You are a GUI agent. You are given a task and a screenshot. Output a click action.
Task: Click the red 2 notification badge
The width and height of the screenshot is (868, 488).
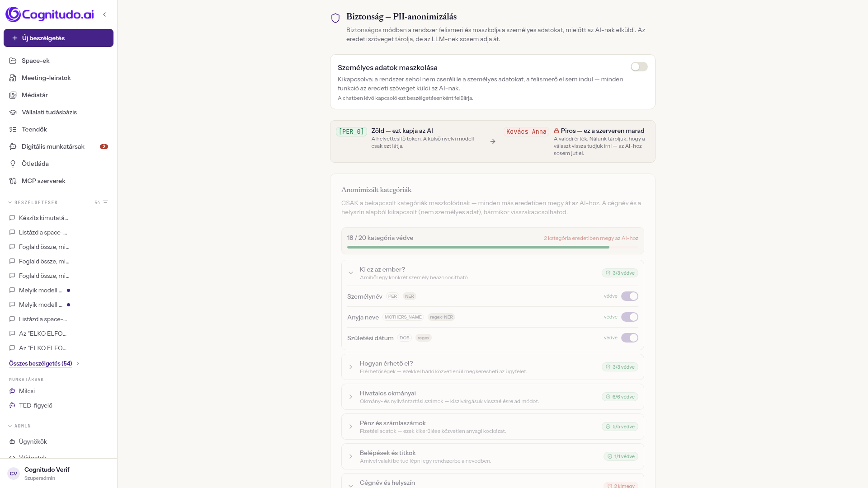click(x=104, y=146)
